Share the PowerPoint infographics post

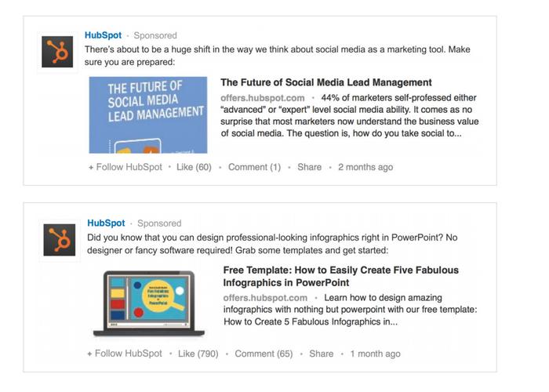[322, 354]
